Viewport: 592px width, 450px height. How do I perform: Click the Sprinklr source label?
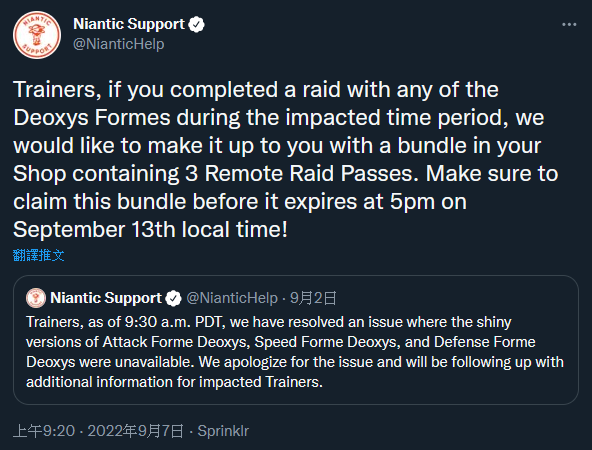(223, 431)
